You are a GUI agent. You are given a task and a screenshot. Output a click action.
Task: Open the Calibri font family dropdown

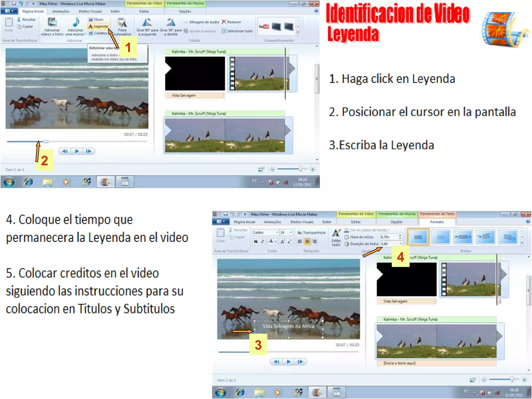click(277, 232)
